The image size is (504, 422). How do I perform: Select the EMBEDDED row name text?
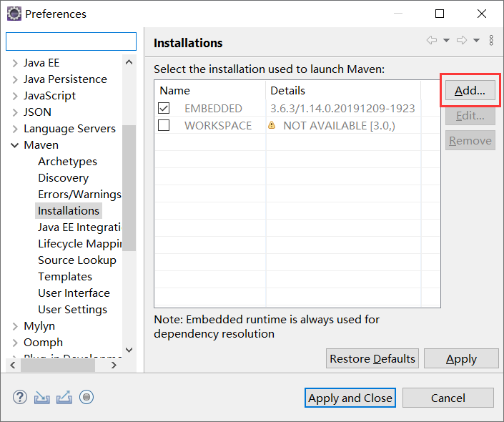[x=213, y=109]
